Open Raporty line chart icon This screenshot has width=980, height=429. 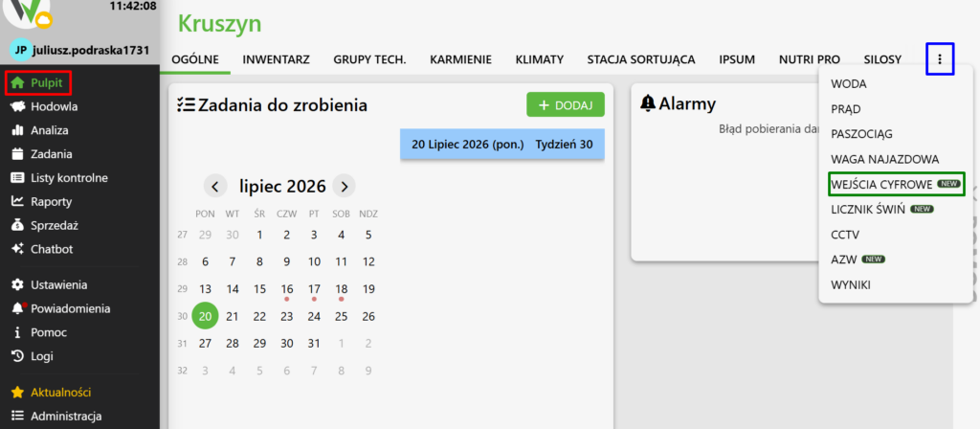point(17,201)
